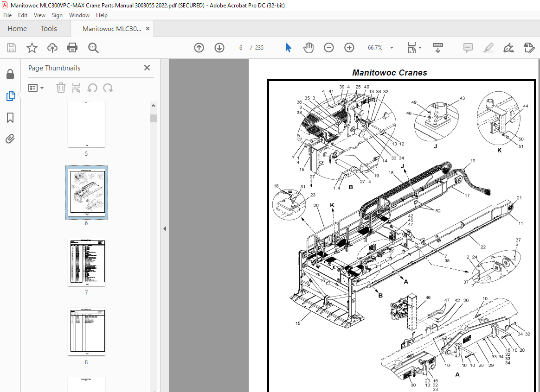Viewport: 540px width, 392px height.
Task: Zoom in with the plus circle icon
Action: pyautogui.click(x=349, y=48)
